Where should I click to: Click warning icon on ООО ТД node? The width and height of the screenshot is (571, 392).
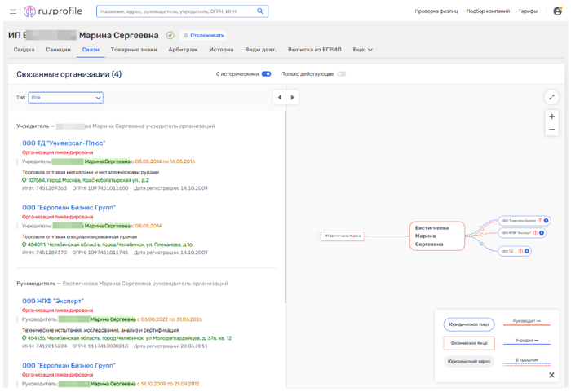520,251
